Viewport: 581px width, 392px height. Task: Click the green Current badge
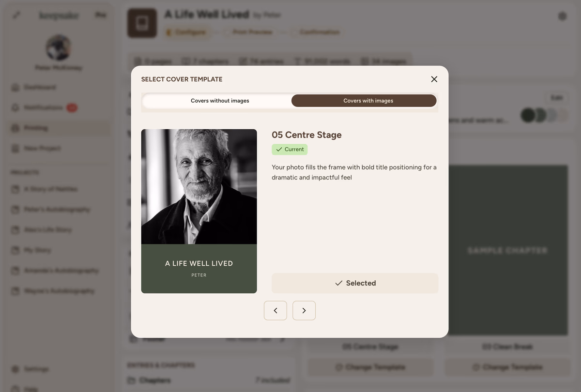290,150
